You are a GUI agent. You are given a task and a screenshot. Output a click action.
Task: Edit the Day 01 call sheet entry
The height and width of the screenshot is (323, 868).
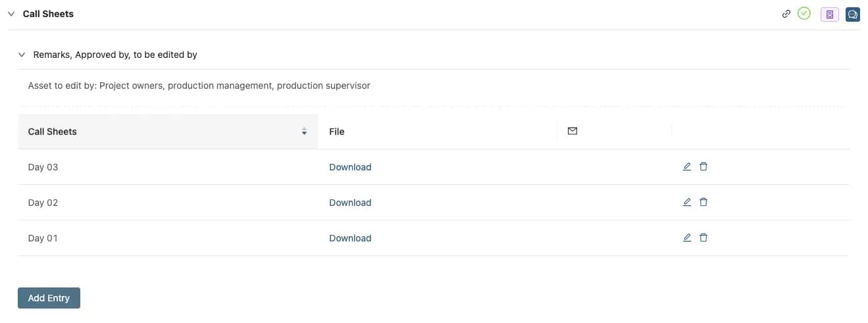coord(687,237)
